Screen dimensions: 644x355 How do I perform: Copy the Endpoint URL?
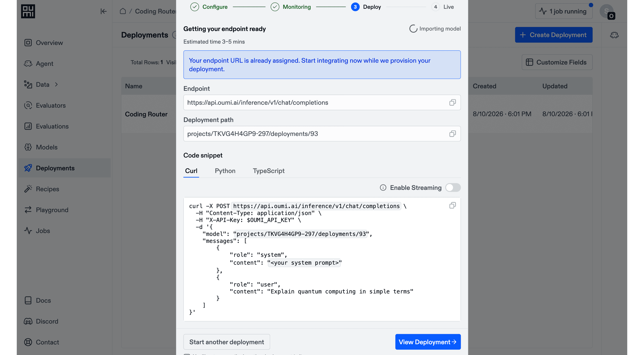pyautogui.click(x=452, y=103)
